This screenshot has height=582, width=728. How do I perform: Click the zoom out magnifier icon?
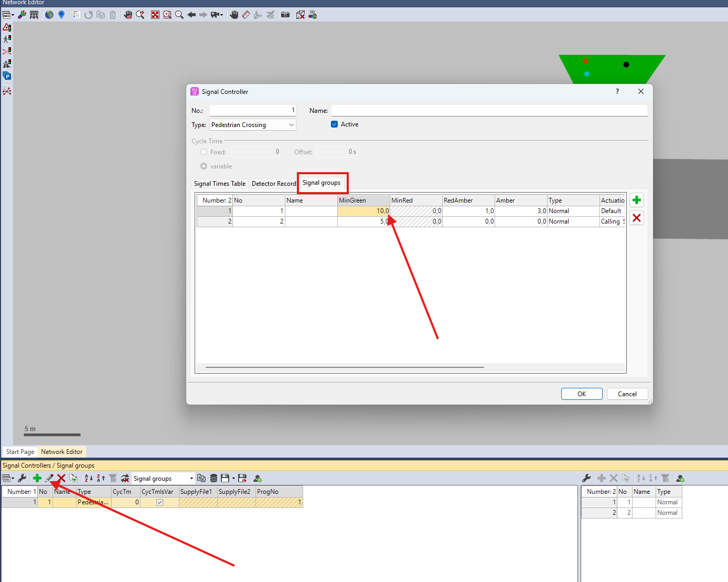point(179,15)
